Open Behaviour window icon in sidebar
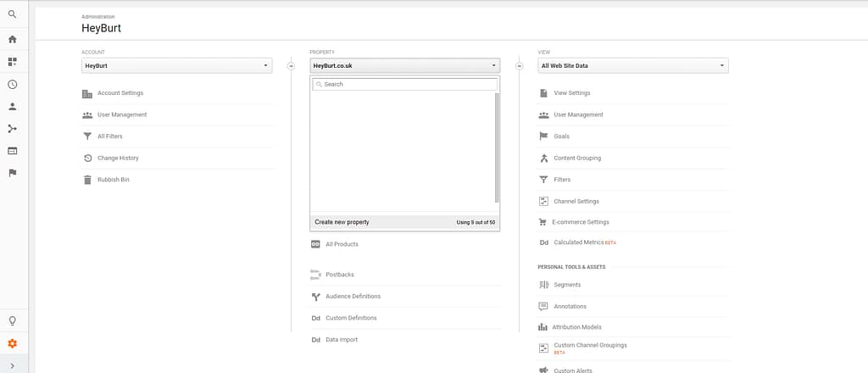Image resolution: width=868 pixels, height=373 pixels. click(x=12, y=151)
